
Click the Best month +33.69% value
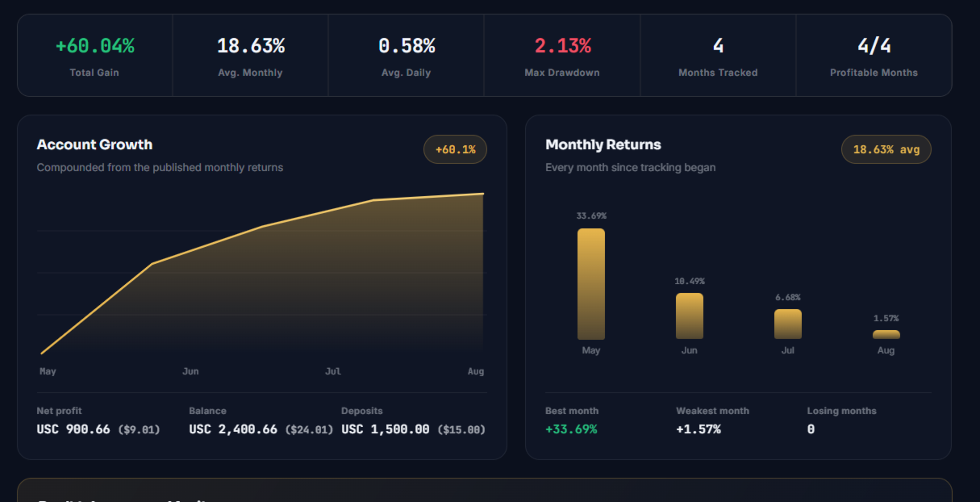[571, 429]
